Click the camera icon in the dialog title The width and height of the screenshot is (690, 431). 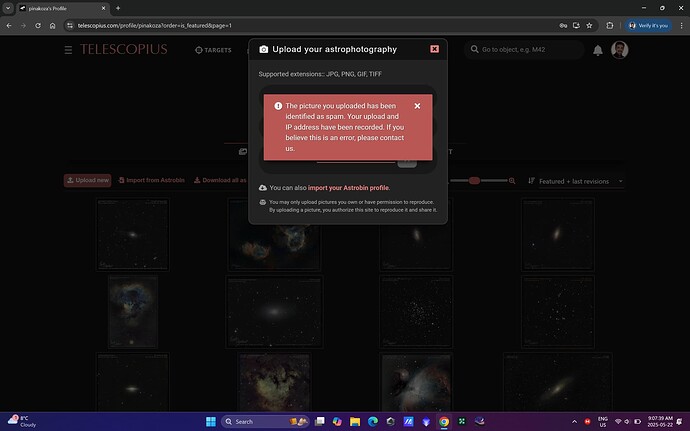(x=264, y=49)
